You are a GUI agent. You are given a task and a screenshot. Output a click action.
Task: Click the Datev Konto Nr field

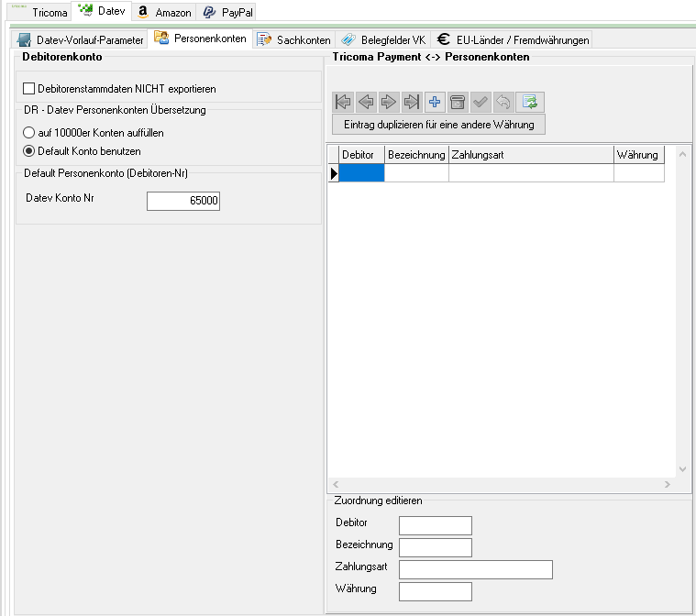pos(183,201)
